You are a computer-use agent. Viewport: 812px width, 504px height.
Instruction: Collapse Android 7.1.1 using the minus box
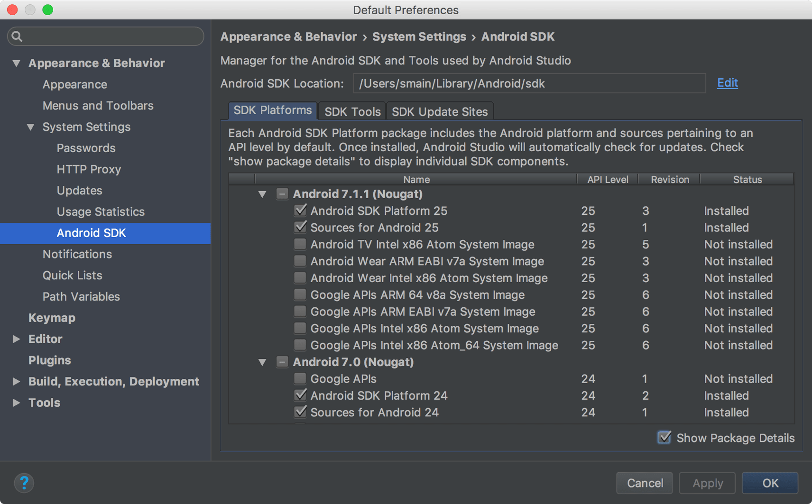[x=282, y=193]
